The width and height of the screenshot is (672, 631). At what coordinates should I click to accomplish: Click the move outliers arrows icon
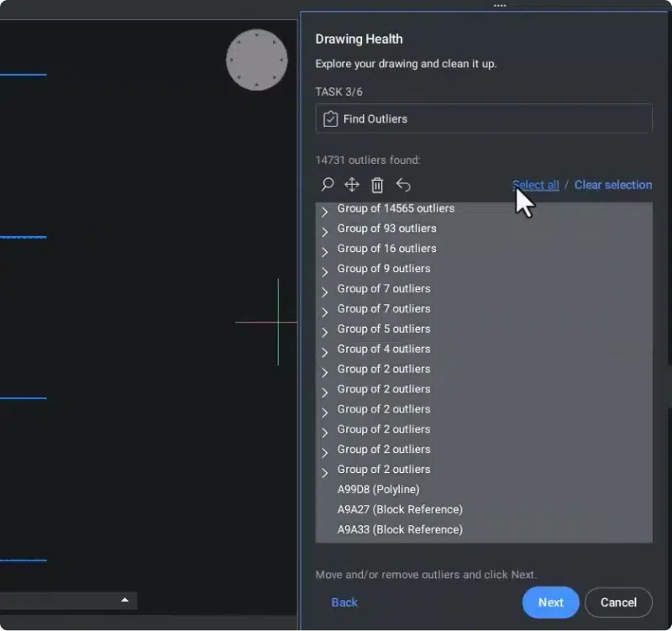[352, 185]
